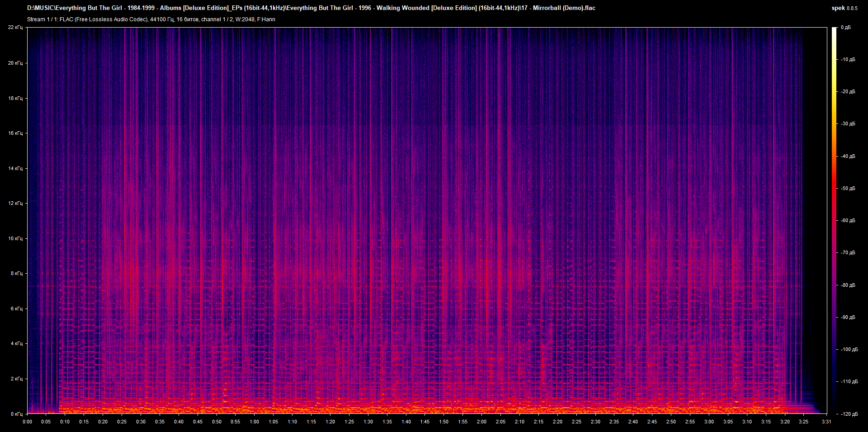Click the 1:30 time axis label

368,422
